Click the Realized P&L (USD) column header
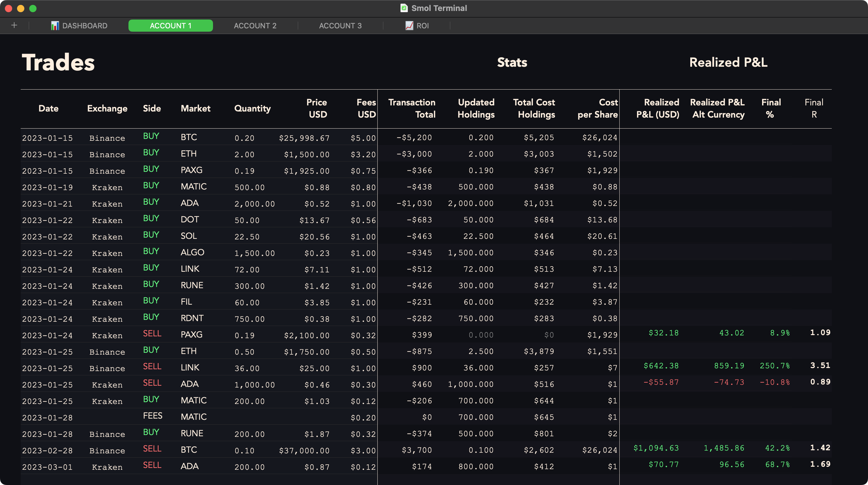 (657, 108)
